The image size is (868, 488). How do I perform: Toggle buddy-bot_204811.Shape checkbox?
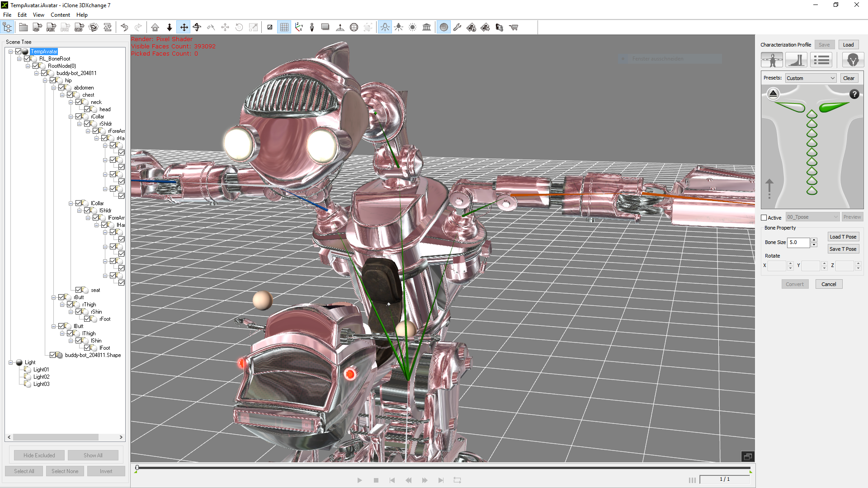click(x=53, y=355)
